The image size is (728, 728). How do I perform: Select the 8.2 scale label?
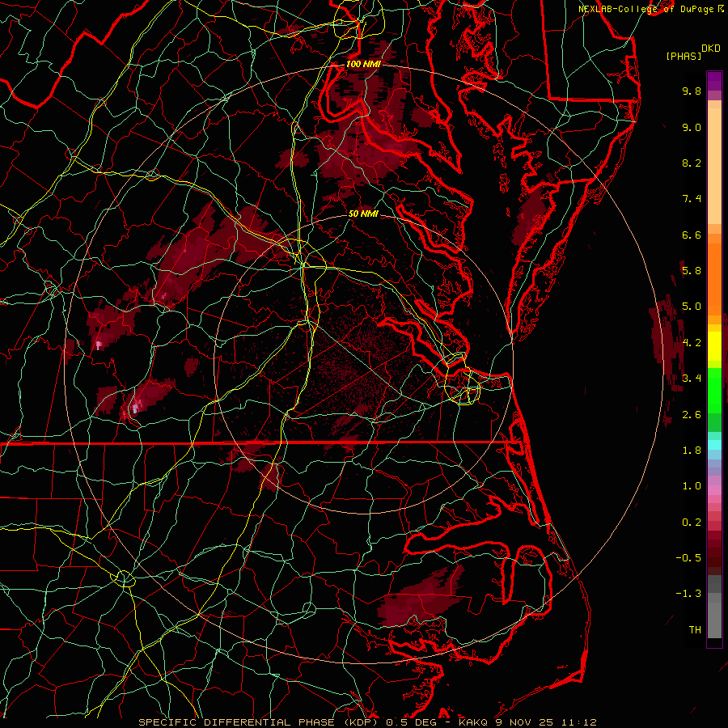pyautogui.click(x=692, y=163)
